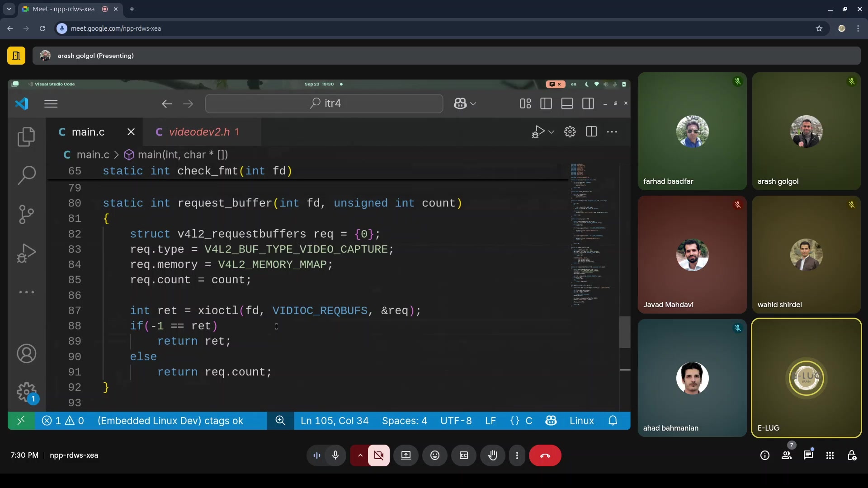Bookmark this page with star icon
Viewport: 868px width, 488px height.
(819, 28)
